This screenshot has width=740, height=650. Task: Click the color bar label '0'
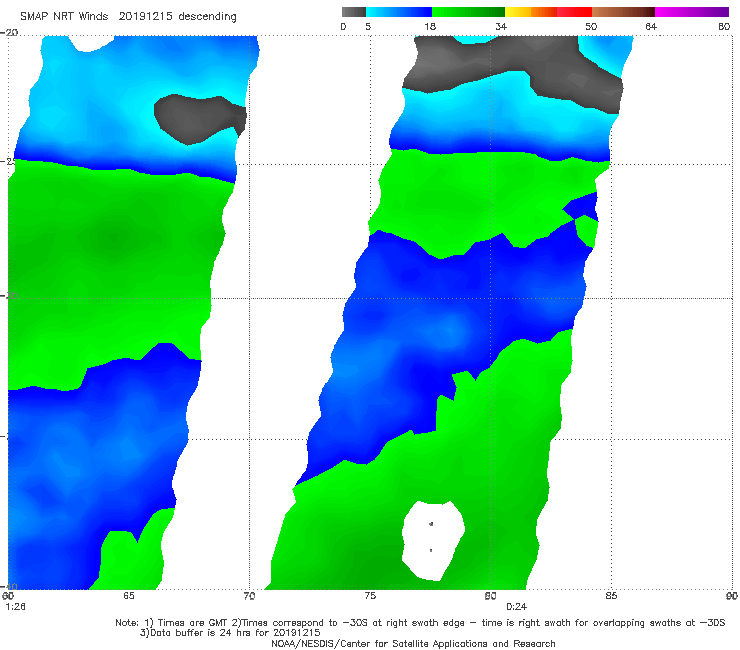(x=343, y=26)
